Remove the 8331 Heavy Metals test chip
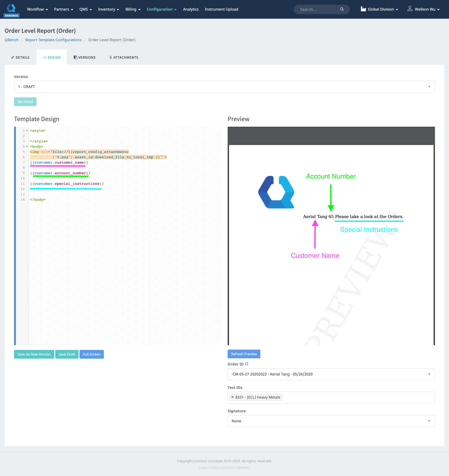Screen dimensions: 449x476 point(232,397)
